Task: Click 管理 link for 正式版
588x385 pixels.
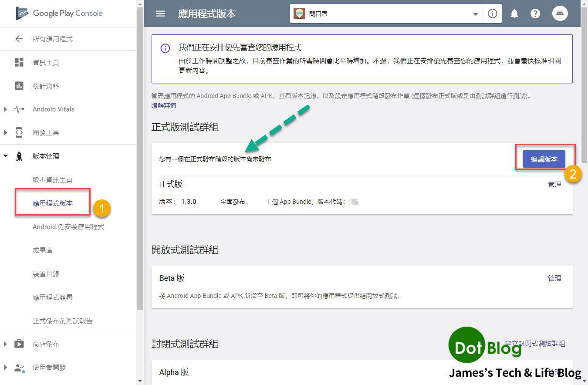Action: (x=554, y=184)
